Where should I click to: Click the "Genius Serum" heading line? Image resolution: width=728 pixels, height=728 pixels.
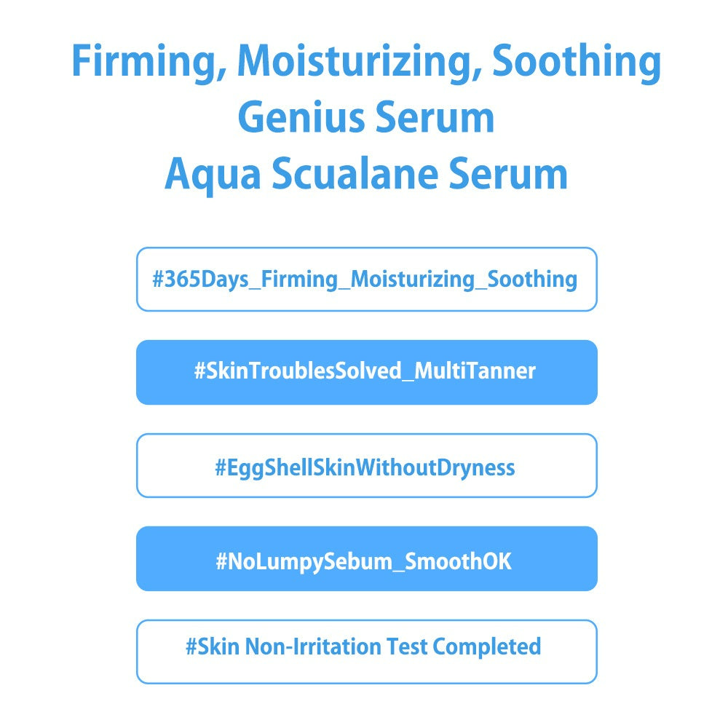point(366,119)
